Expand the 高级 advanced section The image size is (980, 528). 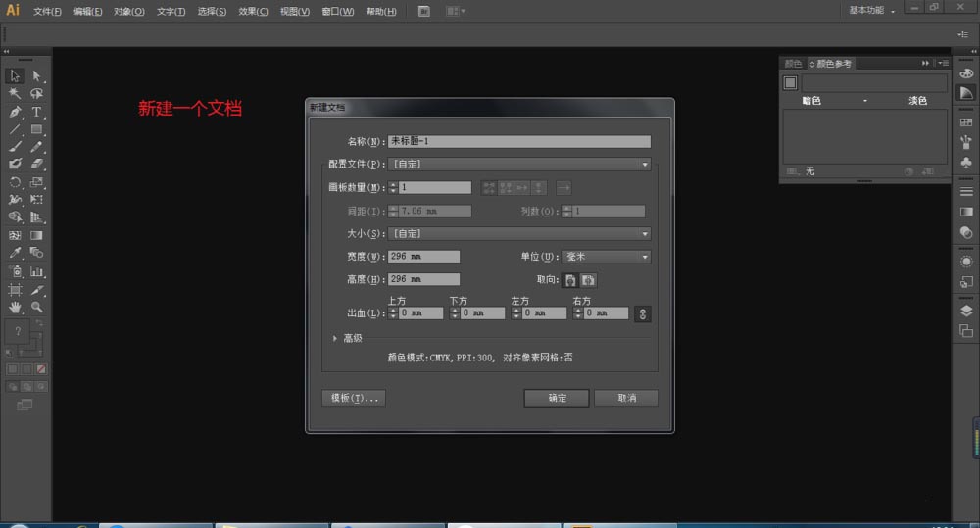click(335, 338)
